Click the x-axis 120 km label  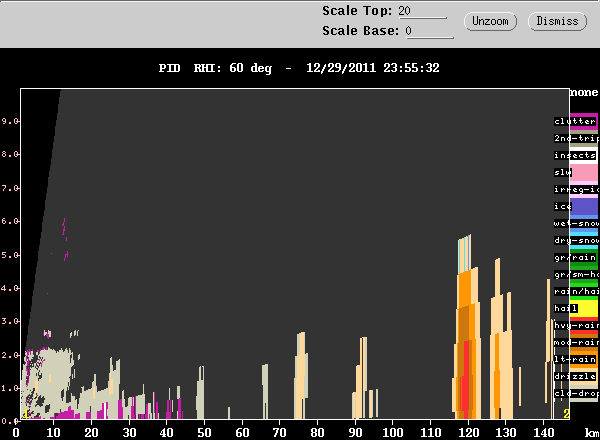click(469, 433)
